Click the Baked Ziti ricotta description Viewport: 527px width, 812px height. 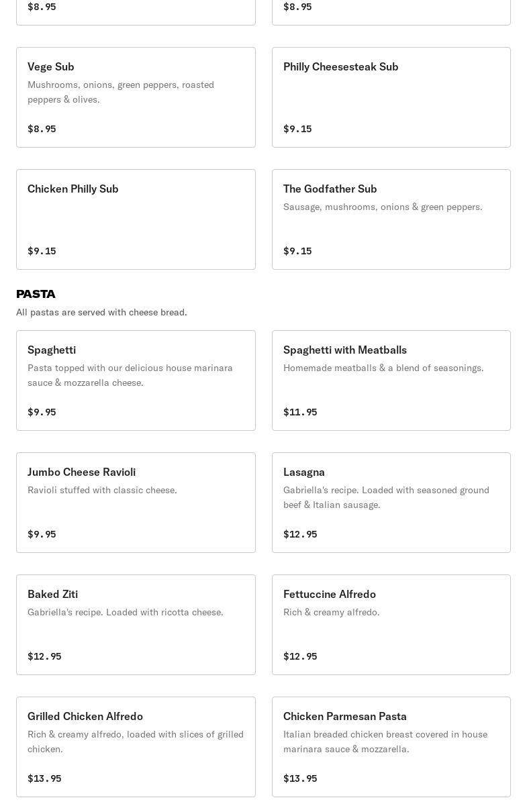pos(125,612)
